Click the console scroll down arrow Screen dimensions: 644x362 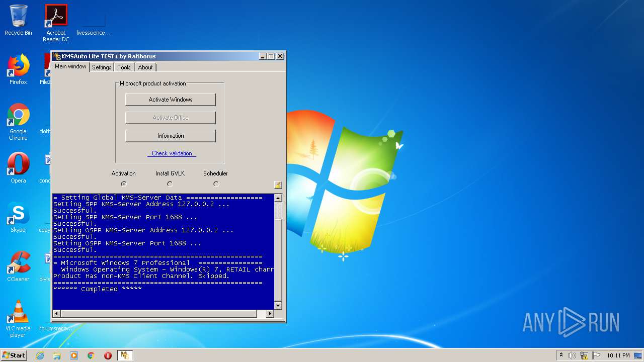pyautogui.click(x=278, y=306)
